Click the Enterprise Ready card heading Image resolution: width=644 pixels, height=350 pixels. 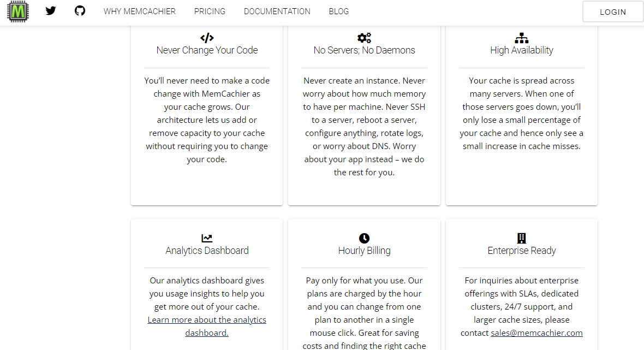tap(522, 251)
